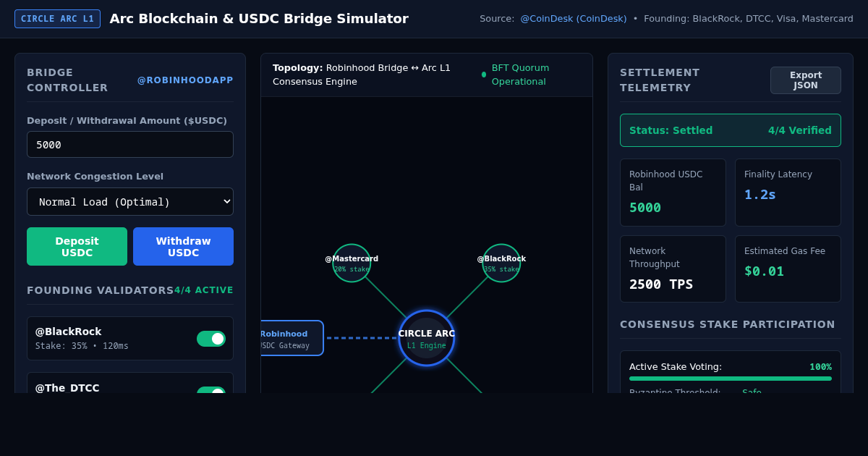Viewport: 868px width, 456px height.
Task: Focus the USDC amount input field
Action: tap(130, 145)
